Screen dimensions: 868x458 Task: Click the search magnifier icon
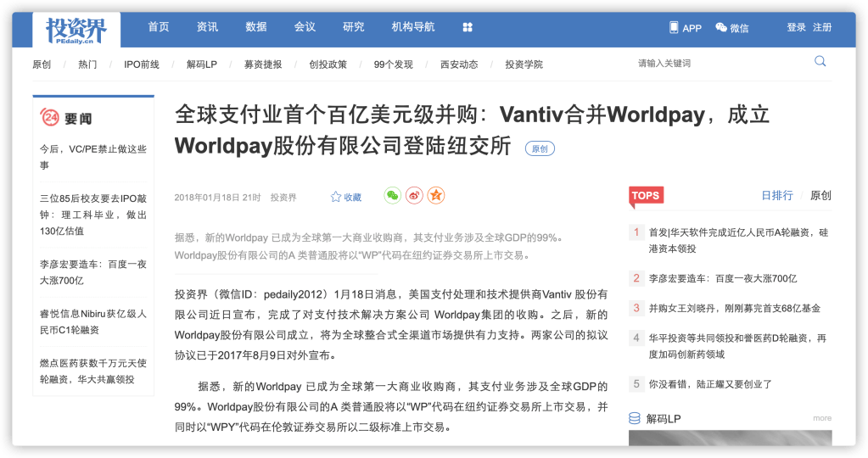(820, 61)
